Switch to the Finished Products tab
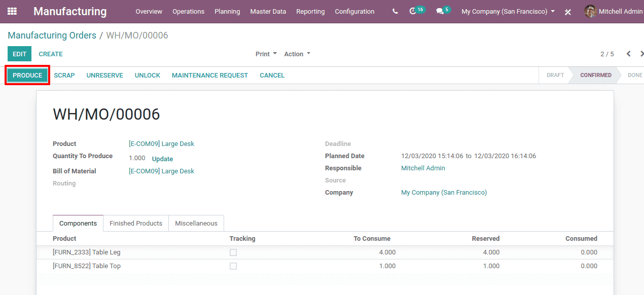The image size is (644, 295). 136,223
